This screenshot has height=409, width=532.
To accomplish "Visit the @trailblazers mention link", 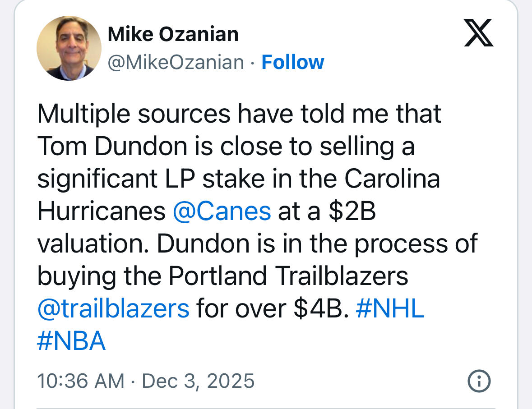I will click(113, 308).
